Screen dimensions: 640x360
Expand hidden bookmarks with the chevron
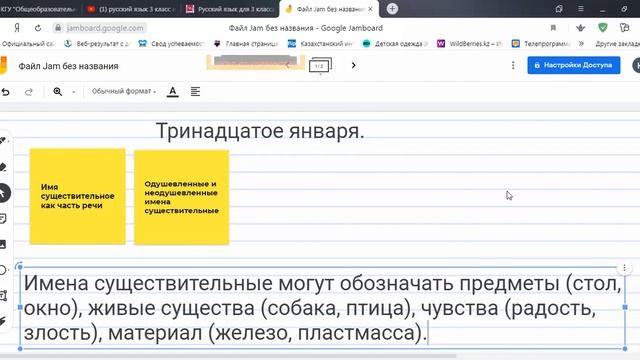coord(581,43)
